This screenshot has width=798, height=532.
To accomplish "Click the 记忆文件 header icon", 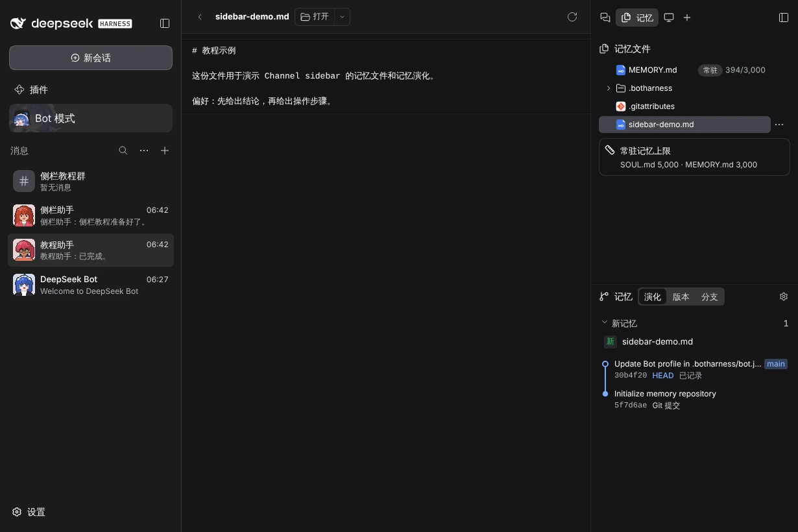I will click(x=604, y=49).
